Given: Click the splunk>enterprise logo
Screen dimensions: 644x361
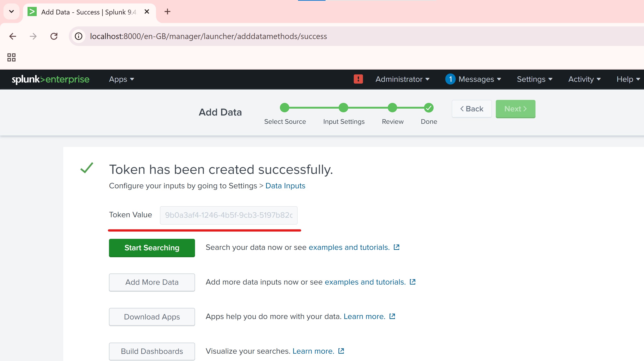Looking at the screenshot, I should point(50,79).
